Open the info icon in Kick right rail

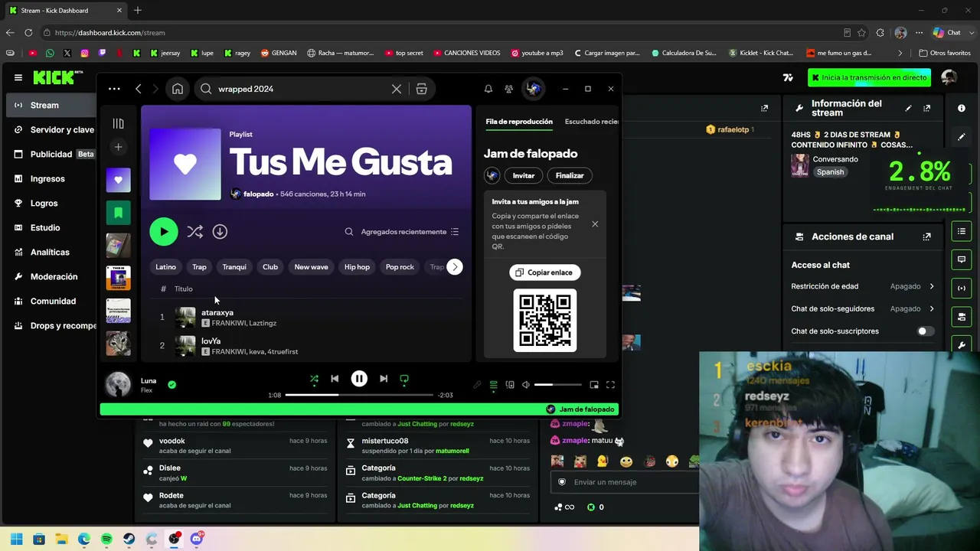pyautogui.click(x=962, y=108)
